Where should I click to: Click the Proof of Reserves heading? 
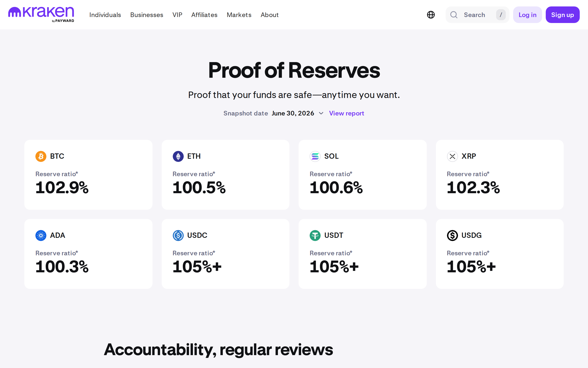click(x=294, y=70)
